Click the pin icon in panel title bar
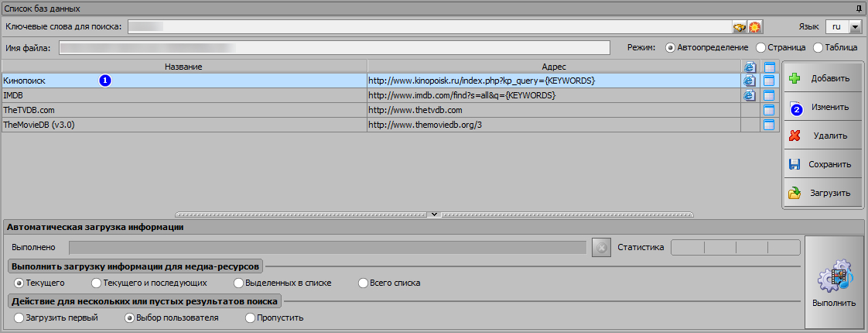Image resolution: width=868 pixels, height=333 pixels. pyautogui.click(x=859, y=8)
